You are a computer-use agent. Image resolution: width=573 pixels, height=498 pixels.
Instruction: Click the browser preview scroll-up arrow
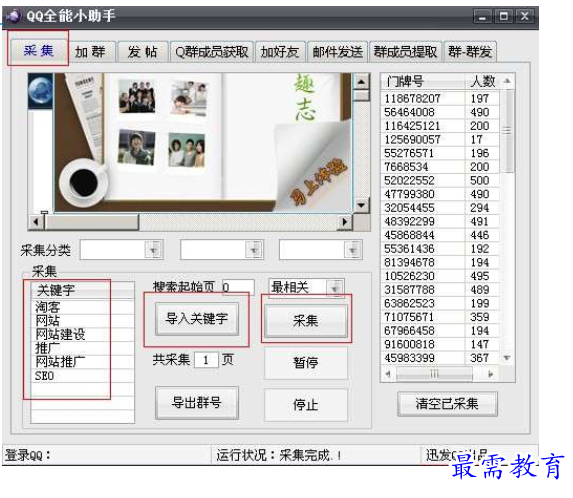361,81
